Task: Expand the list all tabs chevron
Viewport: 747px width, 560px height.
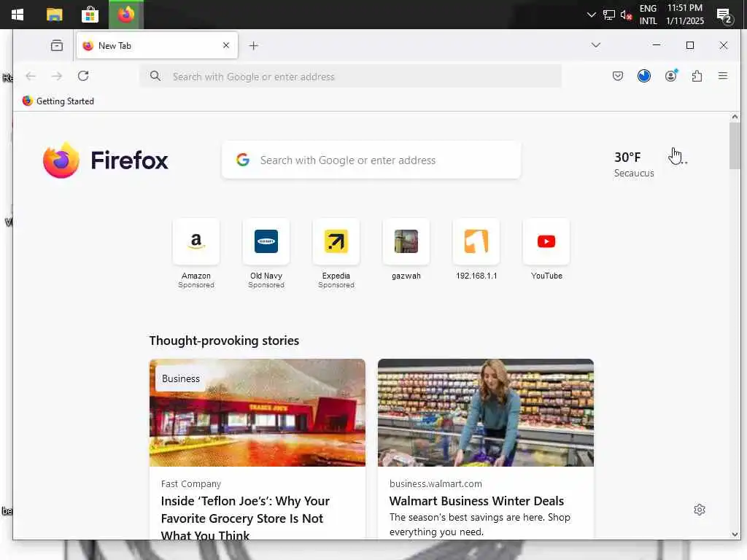Action: tap(595, 45)
